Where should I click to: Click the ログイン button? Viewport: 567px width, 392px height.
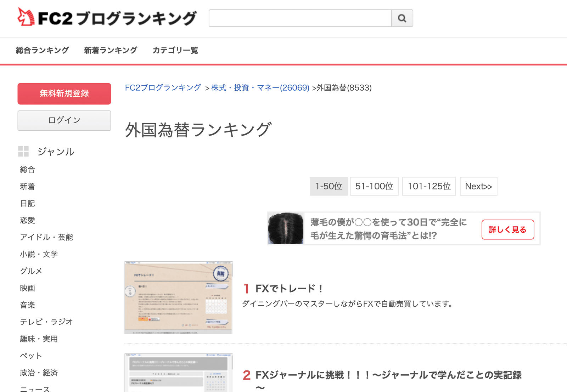(x=64, y=120)
